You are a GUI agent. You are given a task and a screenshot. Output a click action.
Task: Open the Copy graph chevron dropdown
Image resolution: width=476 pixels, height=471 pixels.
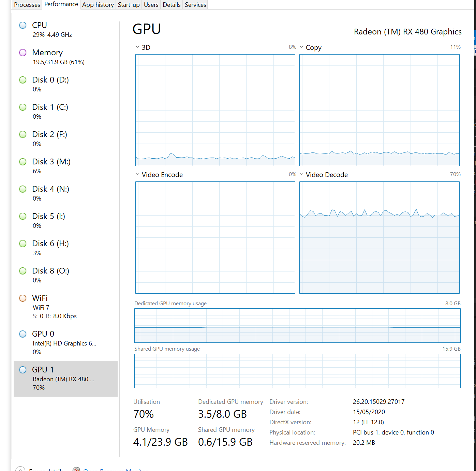pos(301,47)
